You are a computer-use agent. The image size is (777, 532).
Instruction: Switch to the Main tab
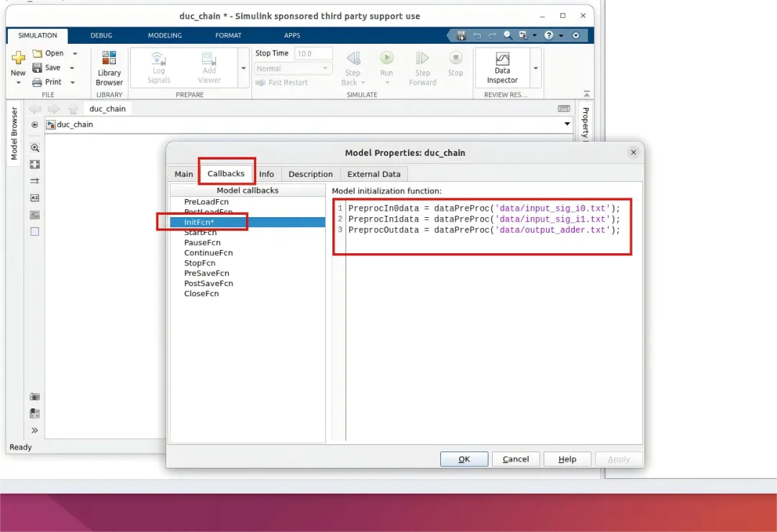[183, 174]
